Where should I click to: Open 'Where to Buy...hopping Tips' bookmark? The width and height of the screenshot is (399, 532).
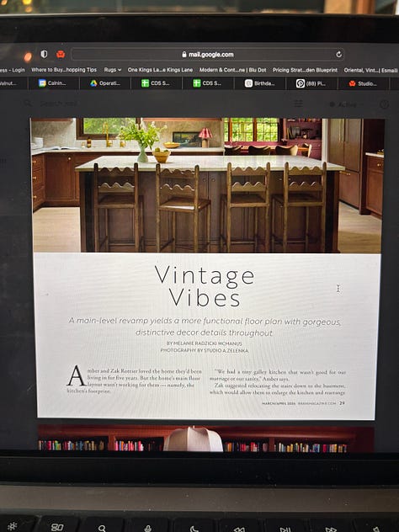(x=64, y=70)
